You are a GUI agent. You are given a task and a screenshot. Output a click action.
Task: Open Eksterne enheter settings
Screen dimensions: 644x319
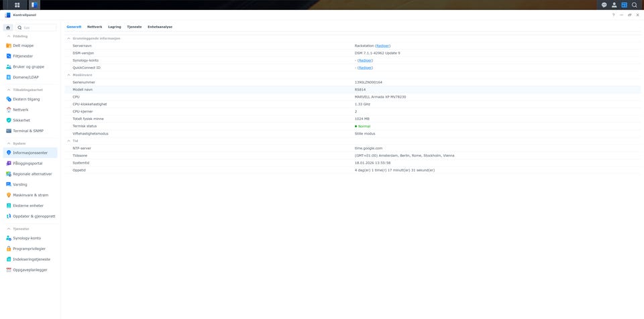[30, 206]
